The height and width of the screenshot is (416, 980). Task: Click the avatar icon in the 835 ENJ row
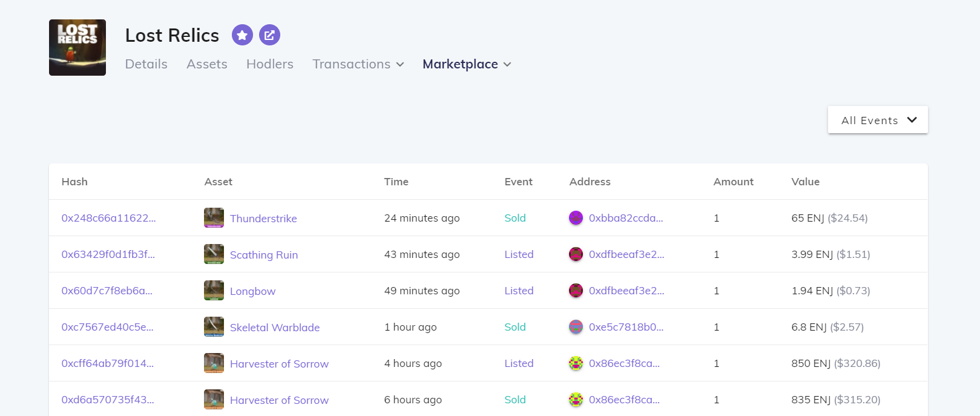(x=576, y=400)
